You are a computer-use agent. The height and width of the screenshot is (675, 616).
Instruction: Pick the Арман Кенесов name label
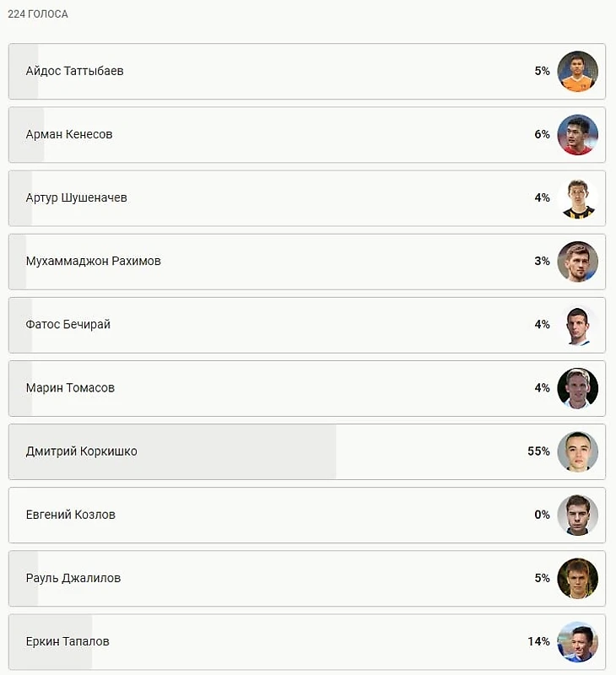(69, 134)
